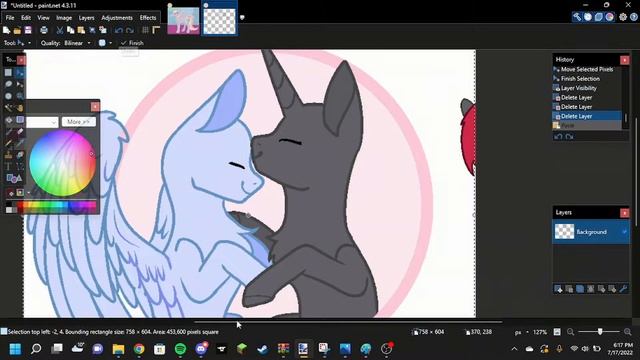Open the primary/secondary color combo box
Viewport: 640px width, 360px height.
pyautogui.click(x=42, y=122)
